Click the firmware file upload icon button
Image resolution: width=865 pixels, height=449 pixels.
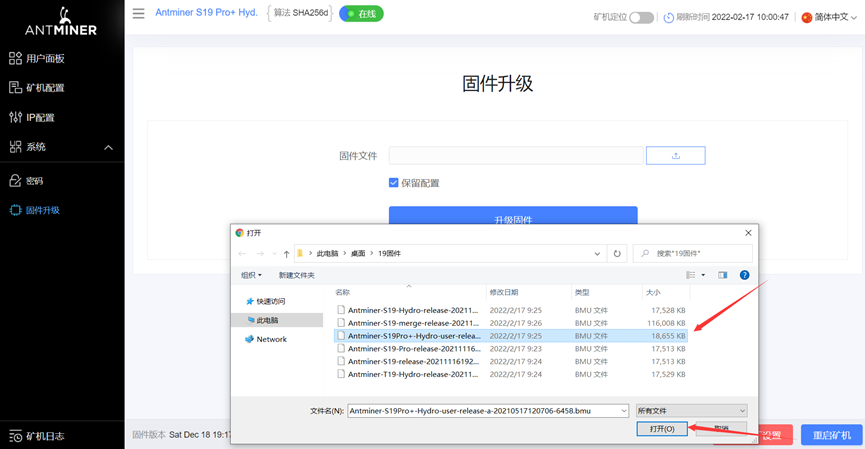[675, 156]
